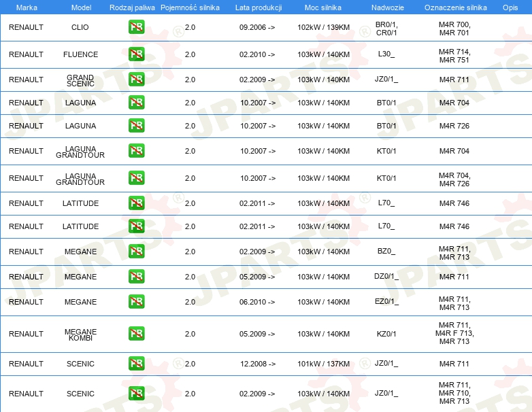Click the fuel icon in the MEGANE EZ0/1_ row
The image size is (532, 412).
point(136,301)
